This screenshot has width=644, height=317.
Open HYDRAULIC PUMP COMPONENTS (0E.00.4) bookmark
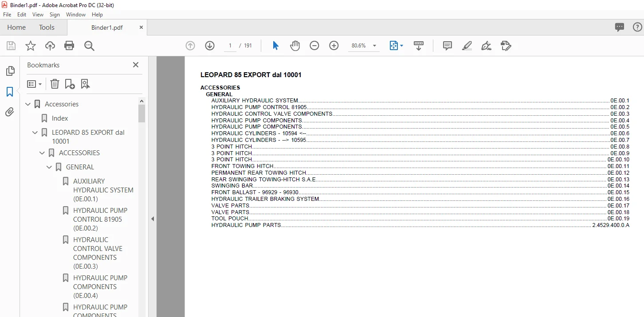point(100,287)
